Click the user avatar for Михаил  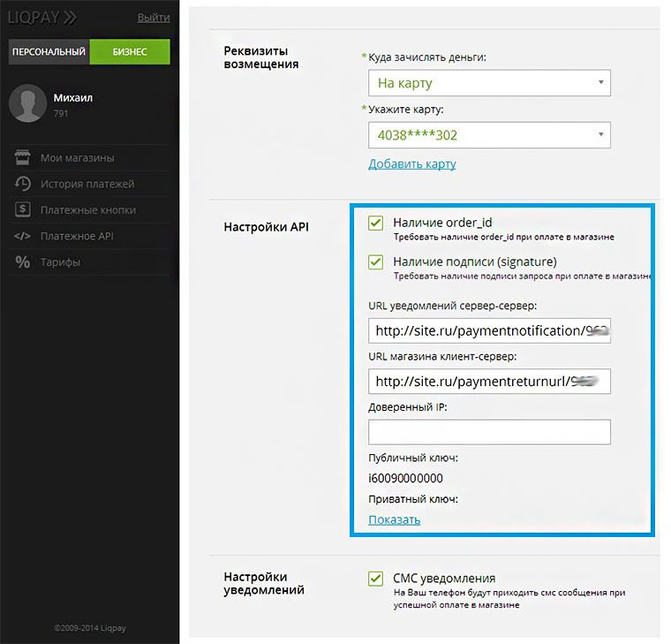27,104
